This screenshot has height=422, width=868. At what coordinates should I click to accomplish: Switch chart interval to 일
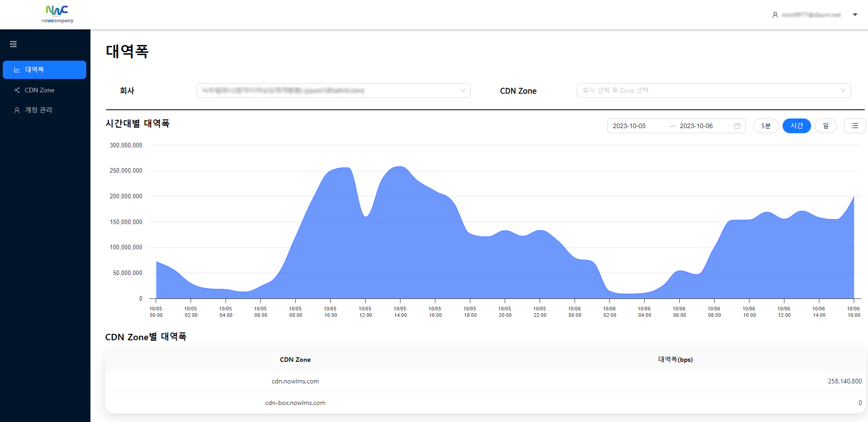pos(825,126)
